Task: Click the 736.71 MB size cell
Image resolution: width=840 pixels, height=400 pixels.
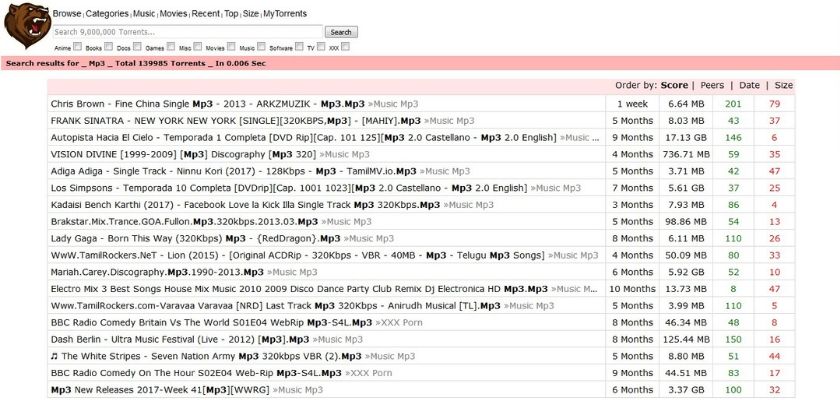Action: click(686, 155)
